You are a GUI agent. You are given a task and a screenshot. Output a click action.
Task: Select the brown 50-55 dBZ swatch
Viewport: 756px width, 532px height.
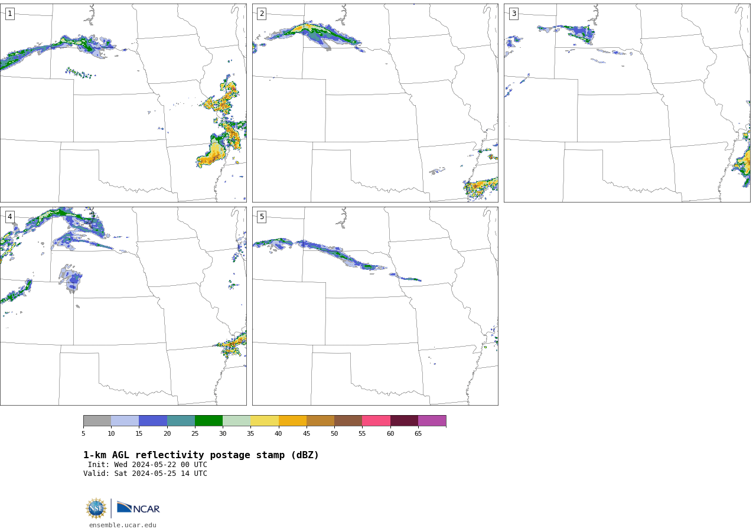(x=348, y=421)
